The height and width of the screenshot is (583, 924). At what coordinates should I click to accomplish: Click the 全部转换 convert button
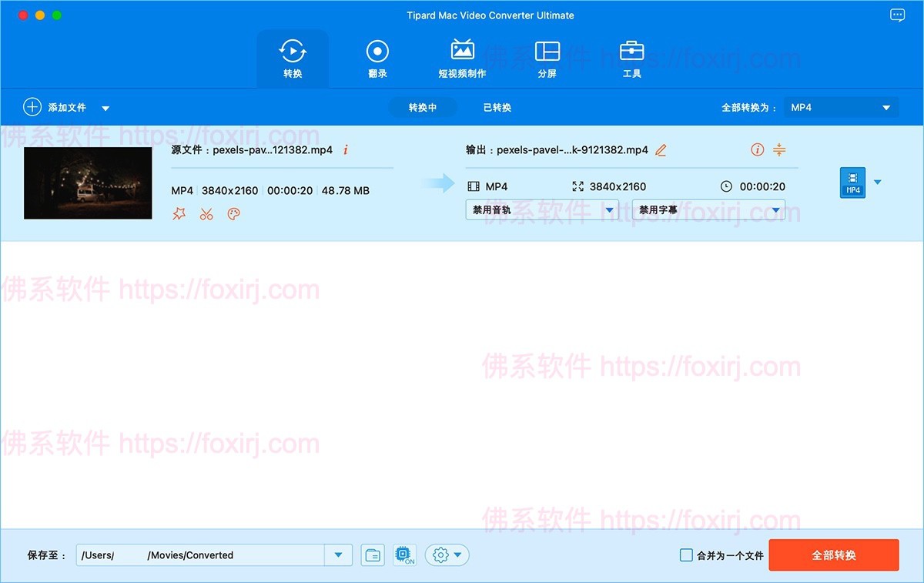pos(833,555)
